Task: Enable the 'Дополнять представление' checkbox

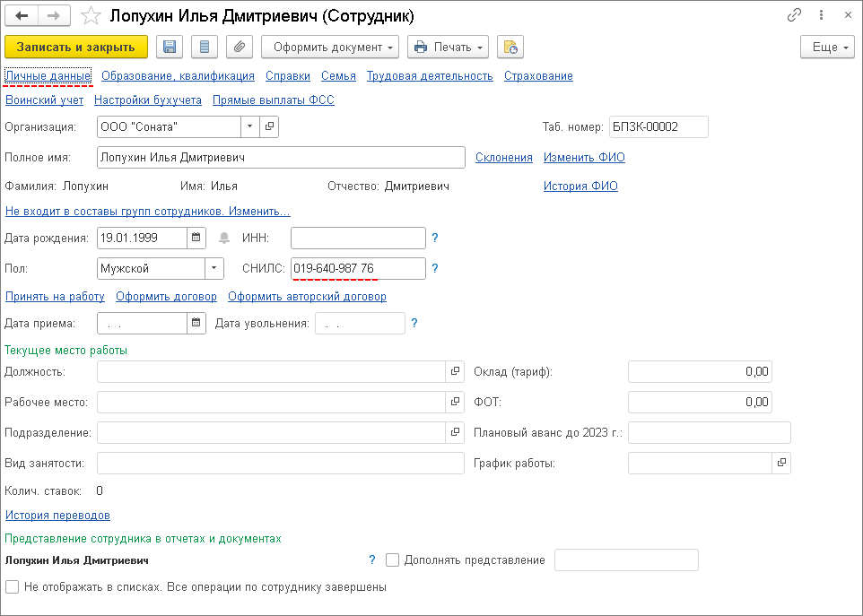Action: (x=392, y=560)
